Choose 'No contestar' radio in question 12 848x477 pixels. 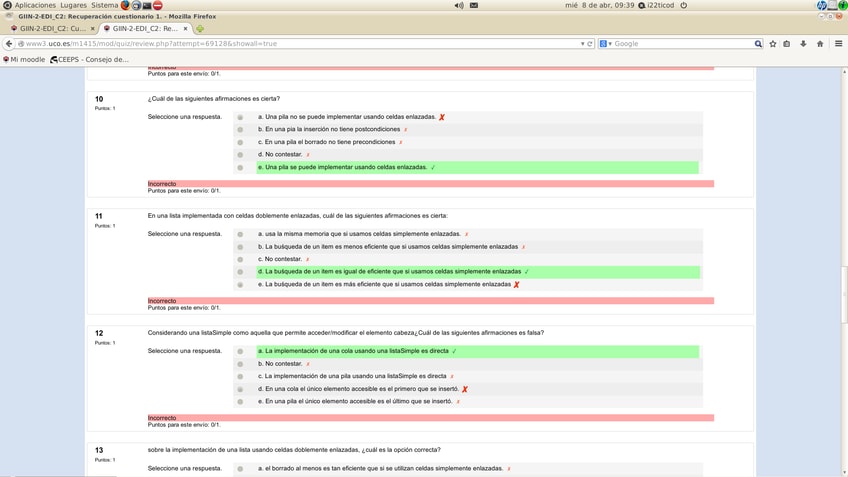[240, 364]
